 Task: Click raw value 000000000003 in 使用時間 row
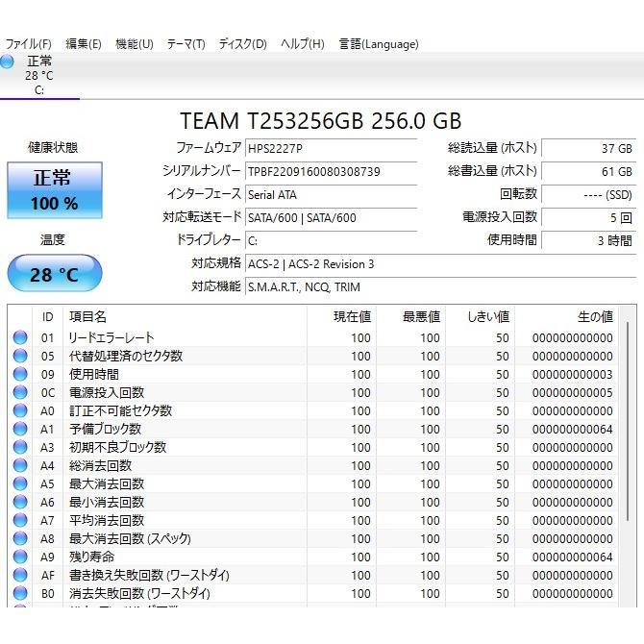coord(573,374)
